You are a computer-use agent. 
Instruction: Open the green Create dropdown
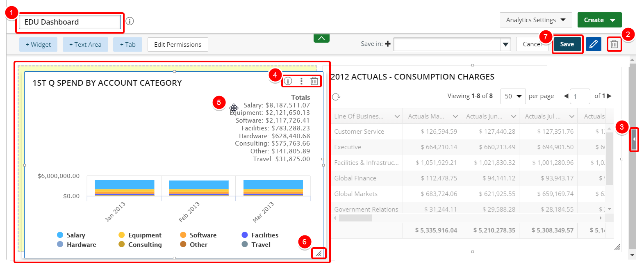tap(599, 20)
